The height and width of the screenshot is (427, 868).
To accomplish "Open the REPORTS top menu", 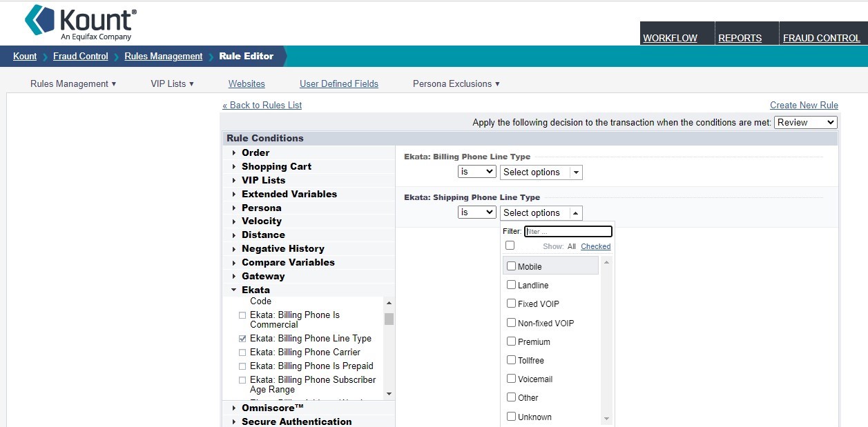I will click(x=740, y=38).
